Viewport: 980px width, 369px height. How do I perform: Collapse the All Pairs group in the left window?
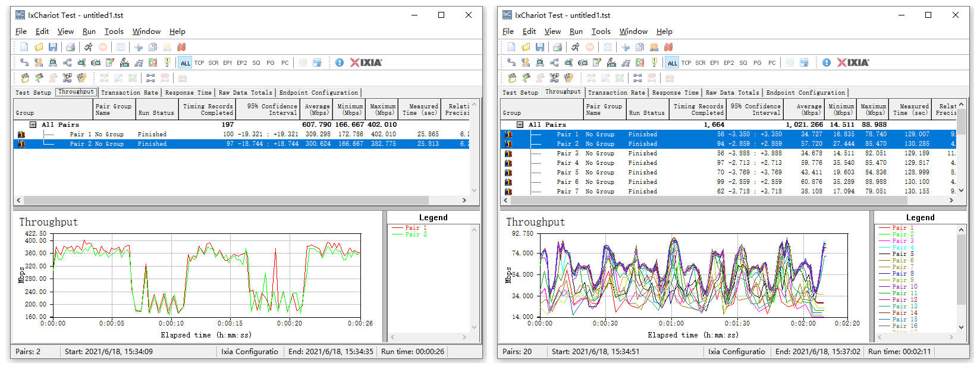[x=33, y=125]
